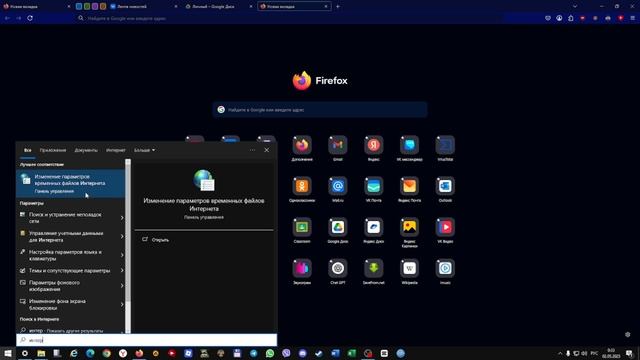Open Excel from the taskbar
The height and width of the screenshot is (360, 640).
(x=351, y=353)
